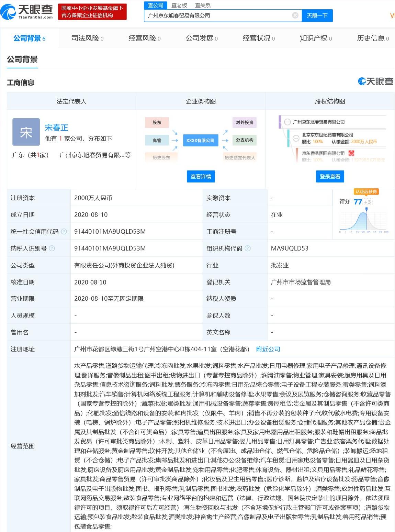The width and height of the screenshot is (395, 532).
Task: Click the 认证后获得 badge
Action: pos(366,191)
